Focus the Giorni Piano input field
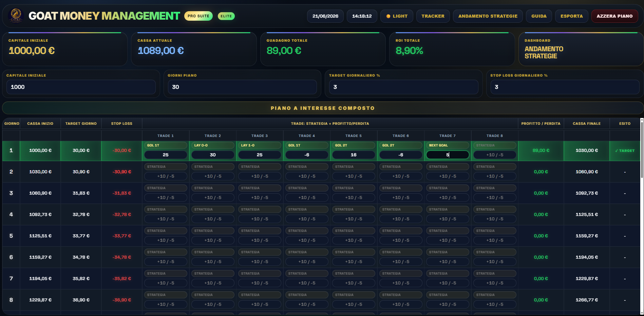 point(242,87)
